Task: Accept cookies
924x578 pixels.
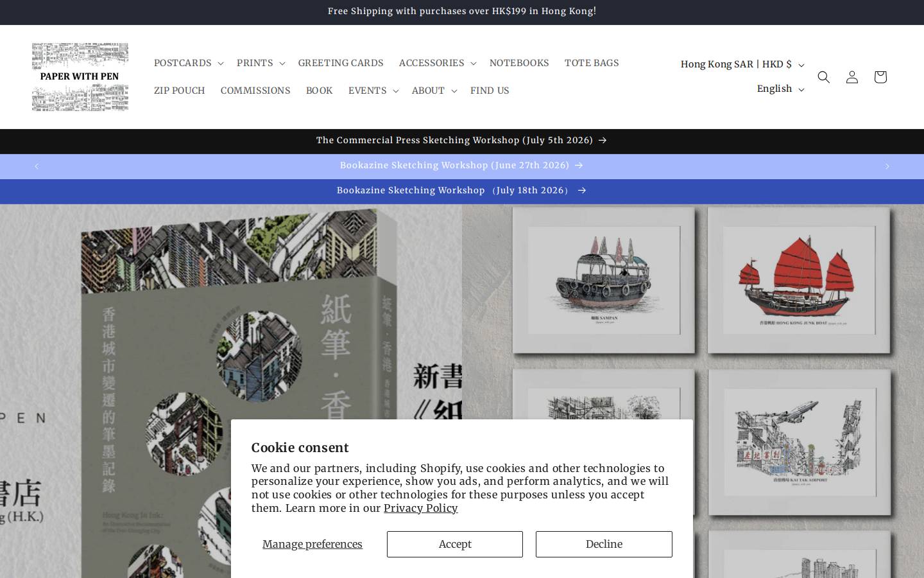Action: [455, 544]
